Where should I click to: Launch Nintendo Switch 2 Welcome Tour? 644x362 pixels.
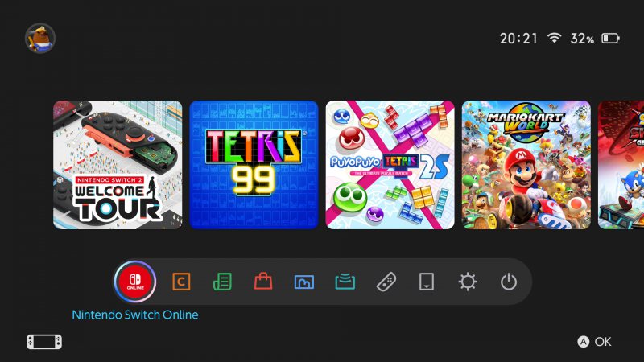(x=118, y=165)
